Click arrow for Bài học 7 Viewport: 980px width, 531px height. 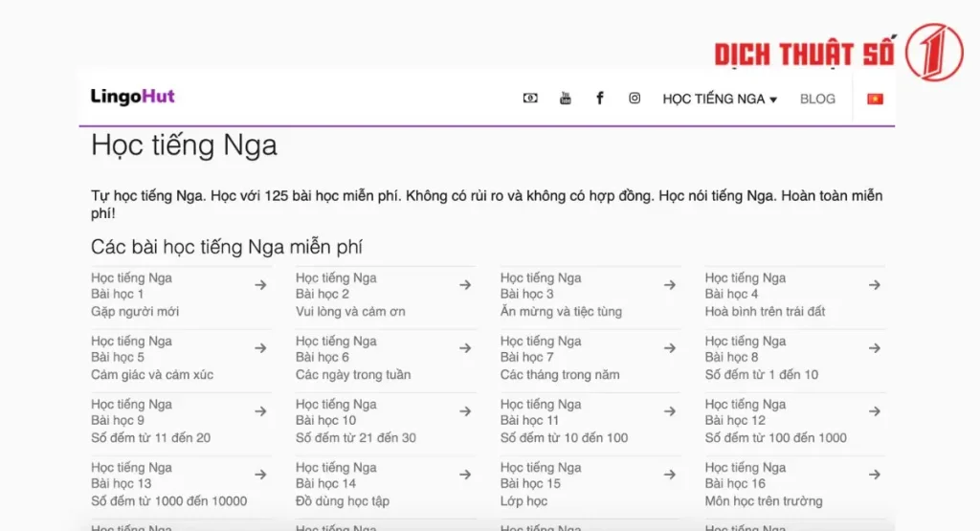(x=670, y=348)
